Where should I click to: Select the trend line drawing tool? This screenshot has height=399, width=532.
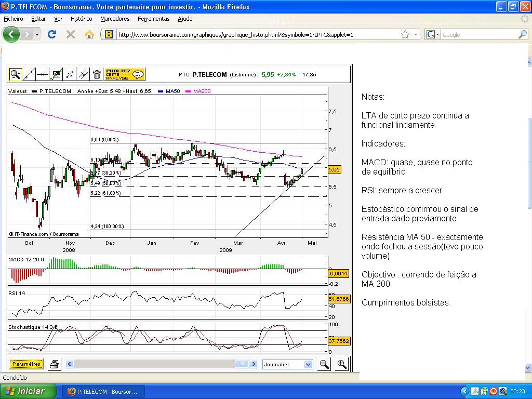pos(29,74)
